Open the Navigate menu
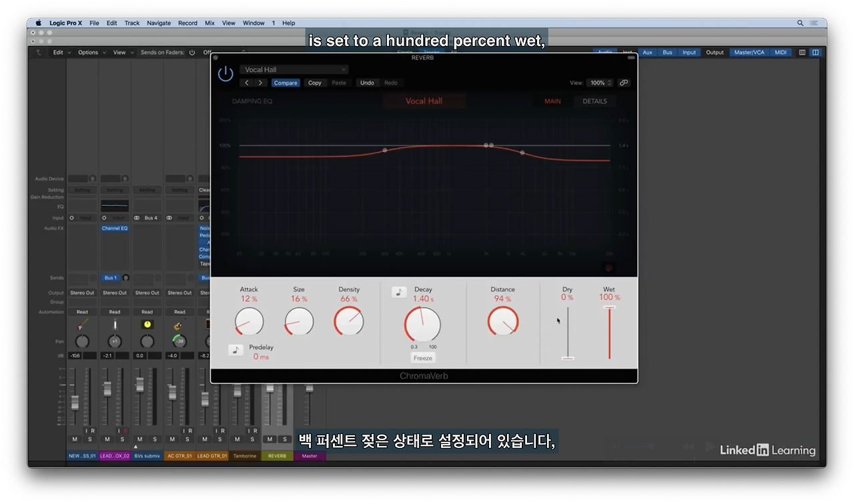854x504 pixels. point(159,23)
